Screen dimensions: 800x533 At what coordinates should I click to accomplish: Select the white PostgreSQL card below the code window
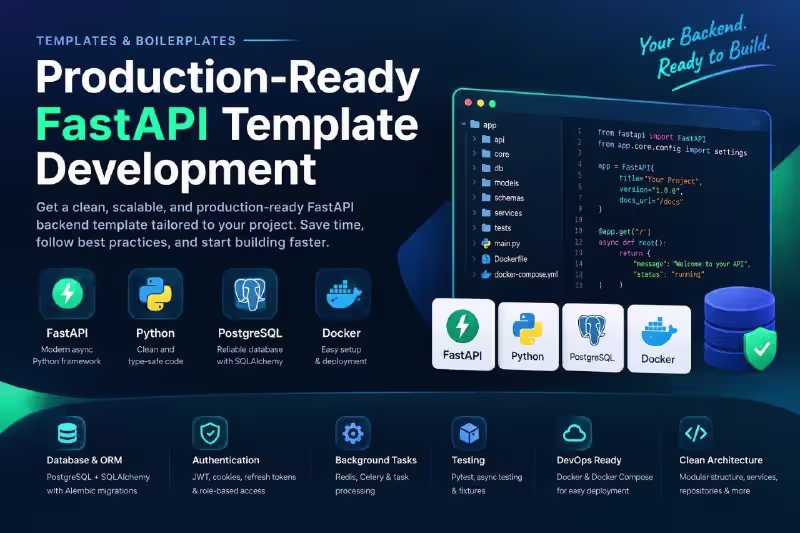tap(592, 337)
